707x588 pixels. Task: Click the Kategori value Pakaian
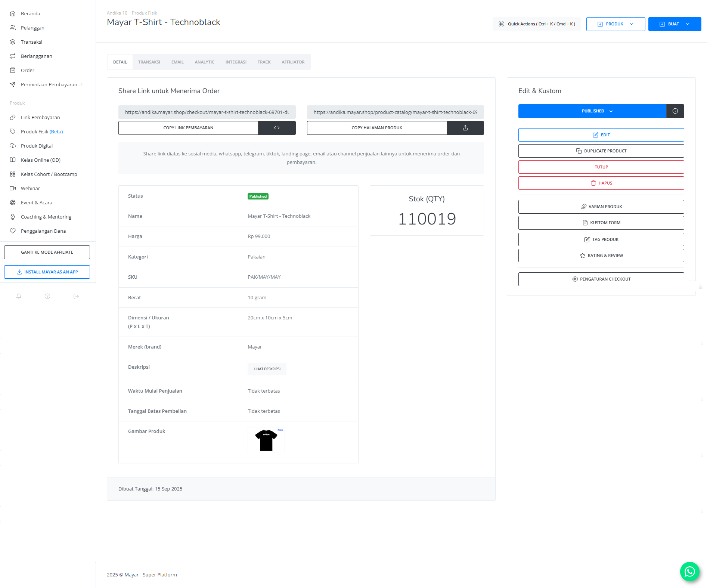[x=257, y=257]
